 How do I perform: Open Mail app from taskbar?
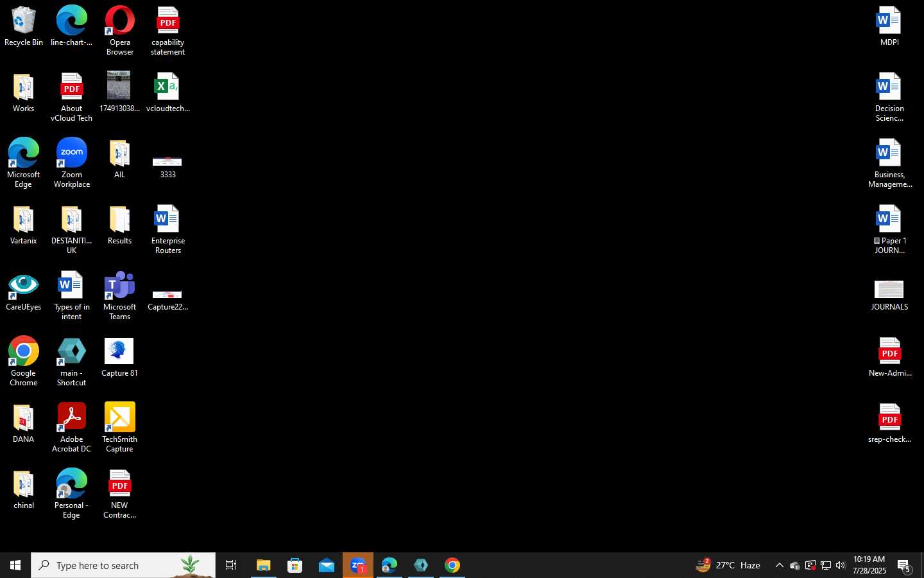pos(326,565)
